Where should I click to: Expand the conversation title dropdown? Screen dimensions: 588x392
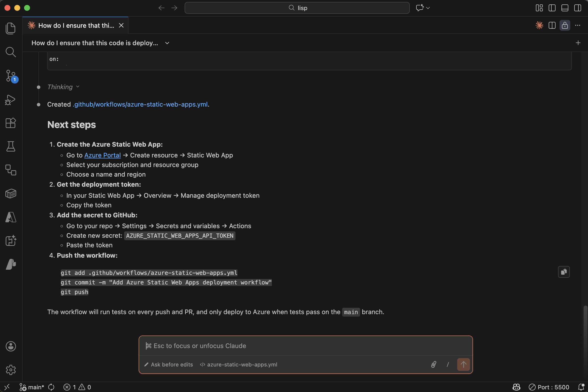point(167,43)
